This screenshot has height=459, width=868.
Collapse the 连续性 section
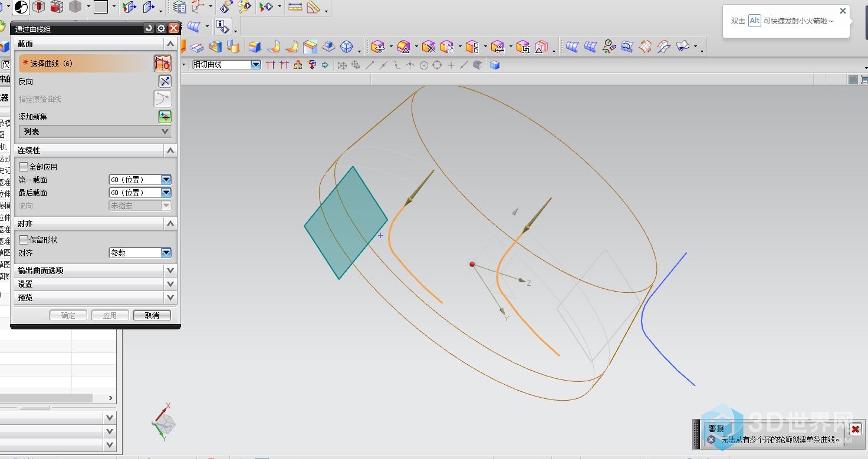pos(170,150)
